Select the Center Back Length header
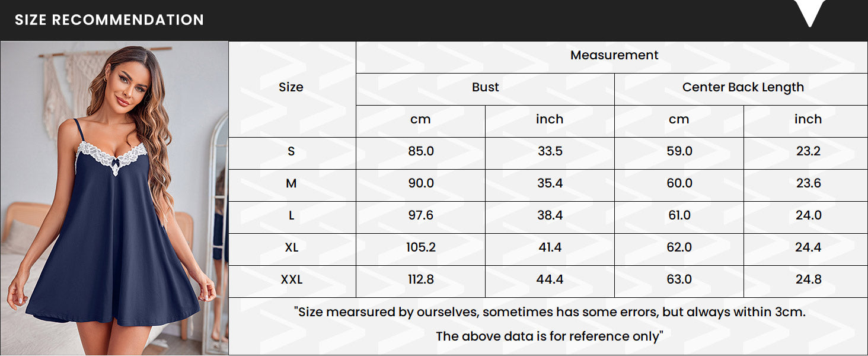This screenshot has height=356, width=868. (x=743, y=87)
